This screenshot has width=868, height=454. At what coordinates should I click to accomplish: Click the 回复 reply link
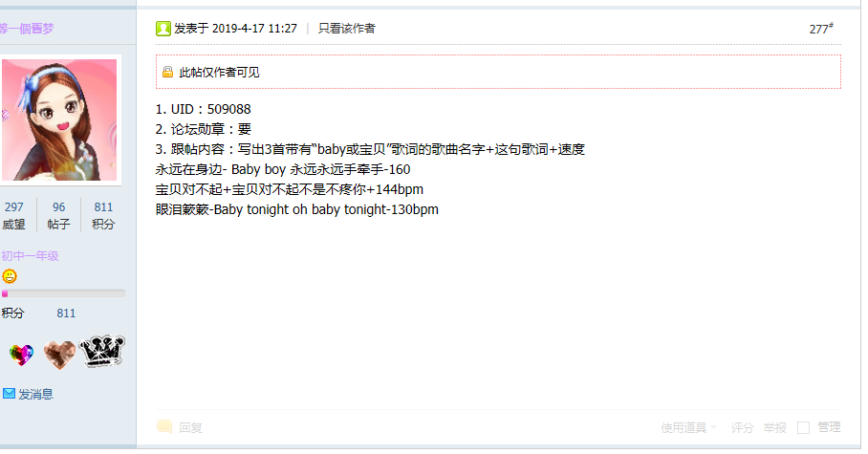coord(190,427)
